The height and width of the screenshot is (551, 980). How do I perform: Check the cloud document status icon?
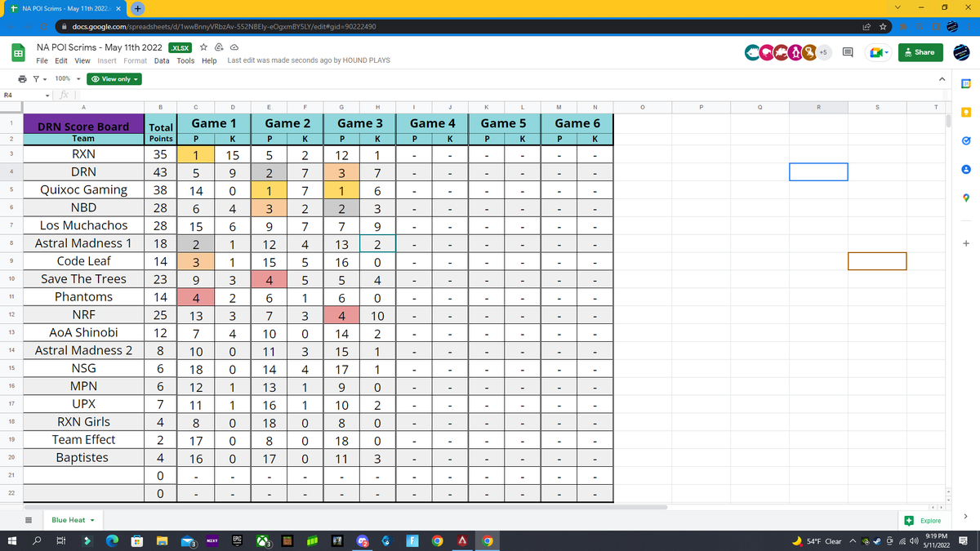coord(234,47)
